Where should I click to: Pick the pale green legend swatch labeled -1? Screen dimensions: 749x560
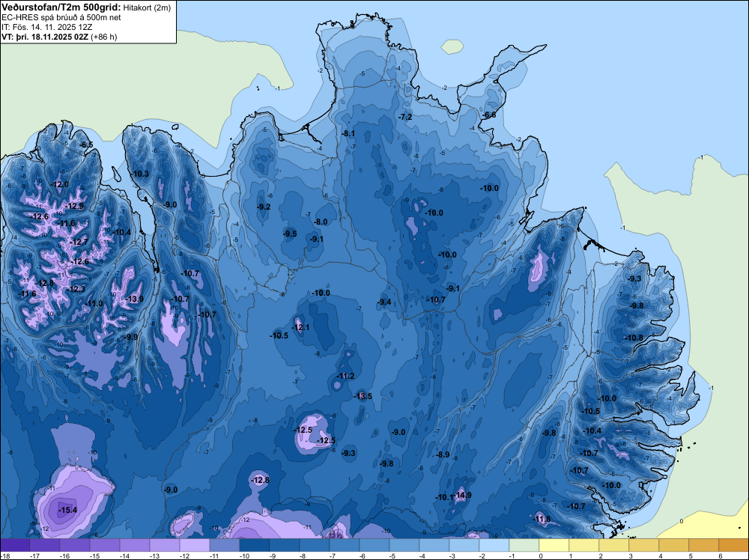coord(524,545)
